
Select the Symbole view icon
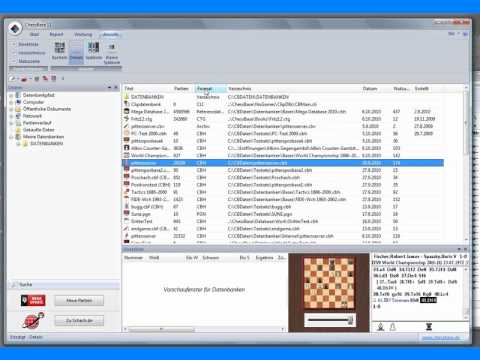94,51
